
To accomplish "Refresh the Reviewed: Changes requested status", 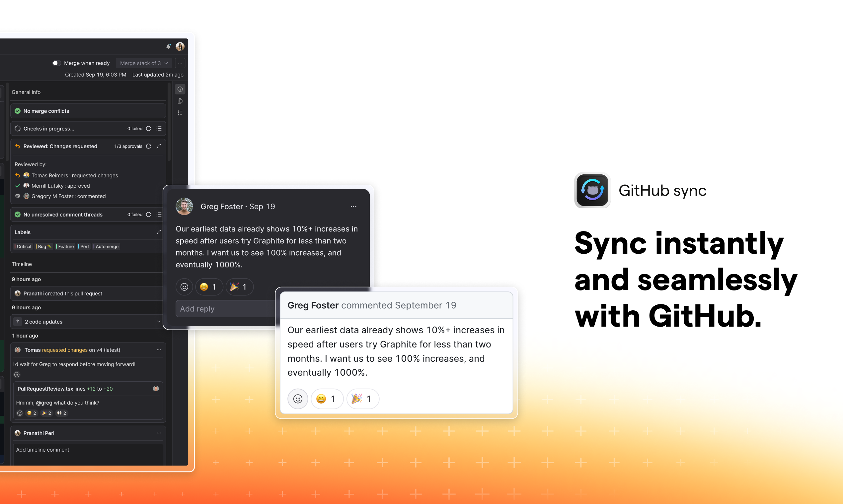I will pos(149,146).
